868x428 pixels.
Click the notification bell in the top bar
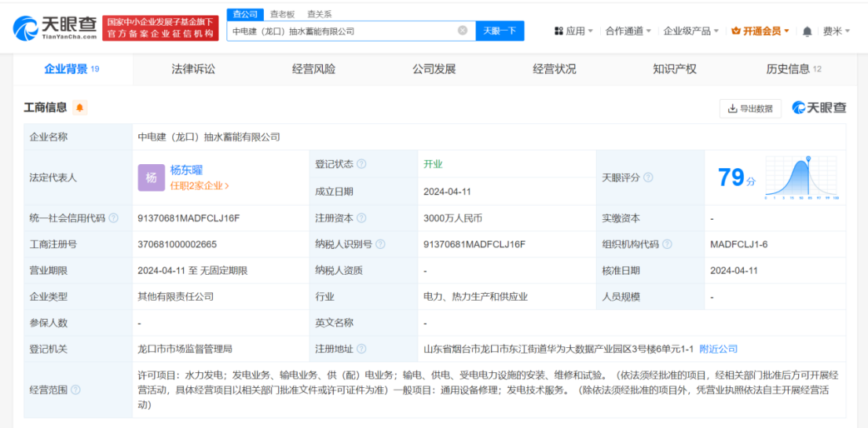pos(807,31)
